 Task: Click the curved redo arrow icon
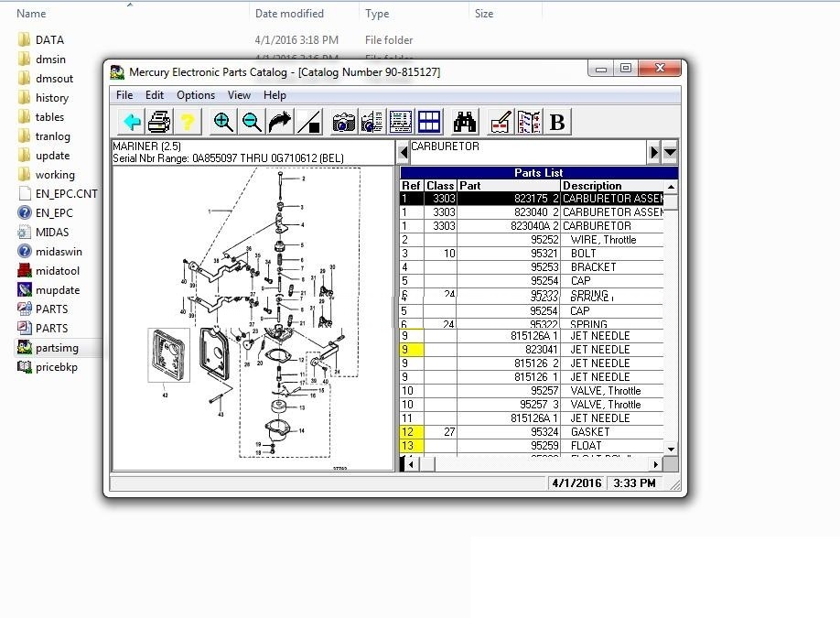click(280, 122)
